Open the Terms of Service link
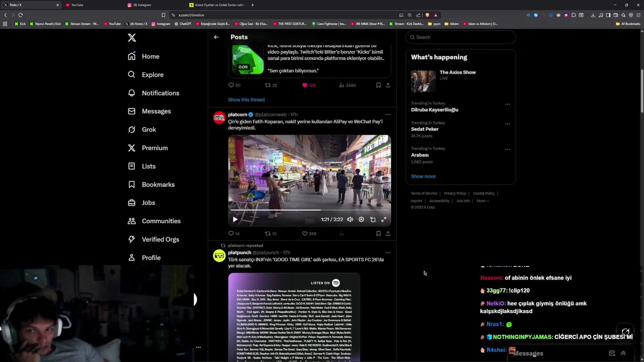The width and height of the screenshot is (644, 362). [424, 194]
